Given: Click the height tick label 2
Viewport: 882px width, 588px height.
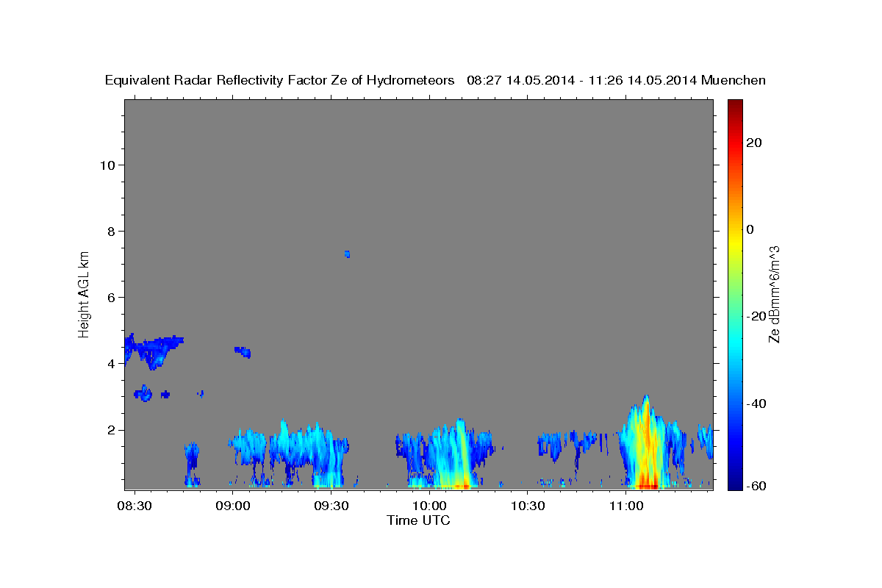Looking at the screenshot, I should [x=110, y=429].
